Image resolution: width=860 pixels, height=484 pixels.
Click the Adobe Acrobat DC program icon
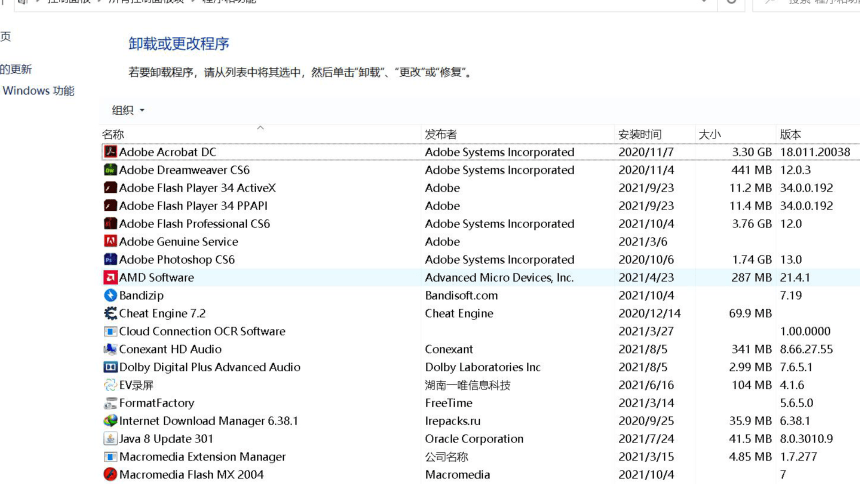pos(110,152)
